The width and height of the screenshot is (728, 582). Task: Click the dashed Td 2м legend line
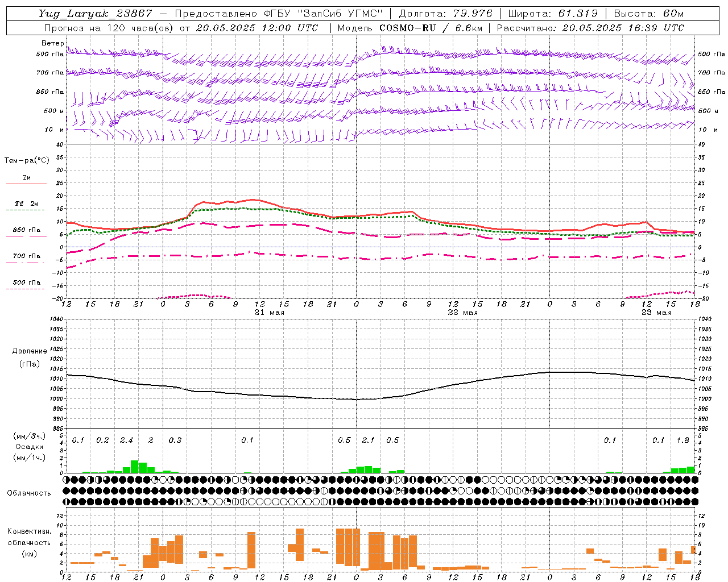pos(25,210)
